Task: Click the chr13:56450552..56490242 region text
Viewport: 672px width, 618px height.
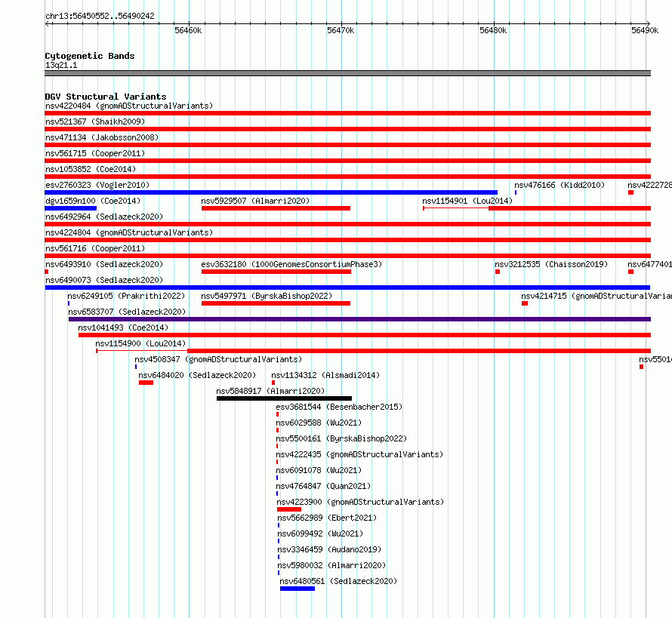Action: coord(100,17)
